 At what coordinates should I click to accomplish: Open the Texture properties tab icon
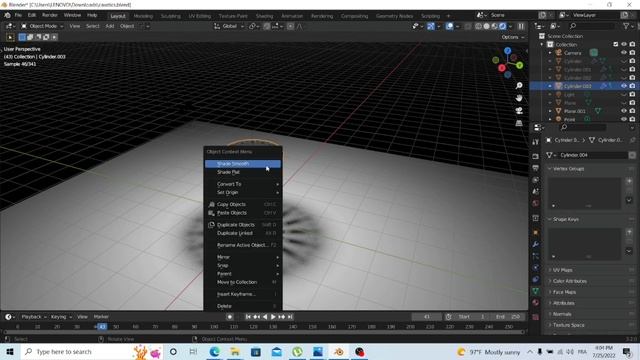click(536, 317)
